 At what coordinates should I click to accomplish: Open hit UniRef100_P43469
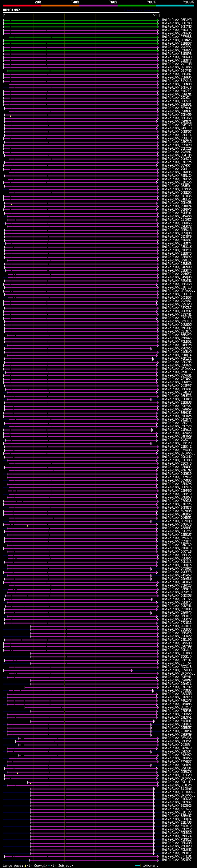tap(177, 755)
